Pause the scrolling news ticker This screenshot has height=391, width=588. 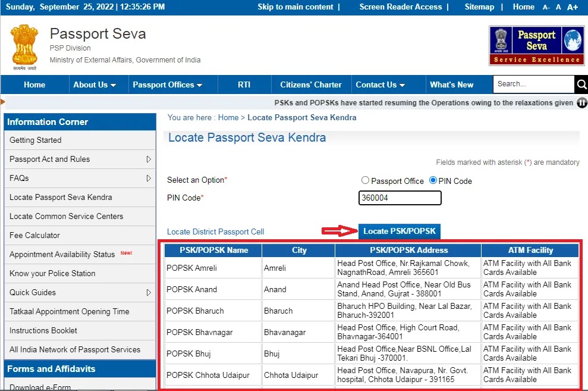point(582,103)
